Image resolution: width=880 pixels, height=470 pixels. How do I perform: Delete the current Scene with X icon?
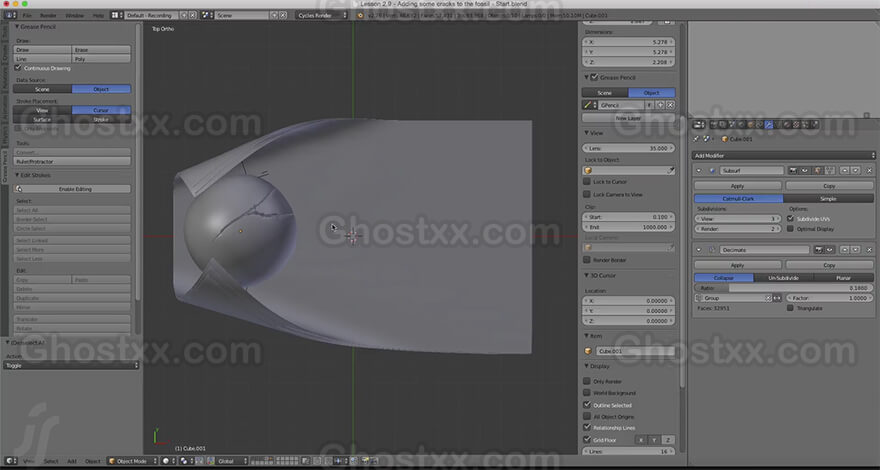pos(283,15)
